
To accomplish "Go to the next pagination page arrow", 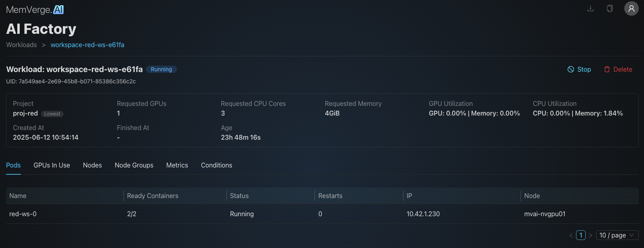I will click(591, 235).
